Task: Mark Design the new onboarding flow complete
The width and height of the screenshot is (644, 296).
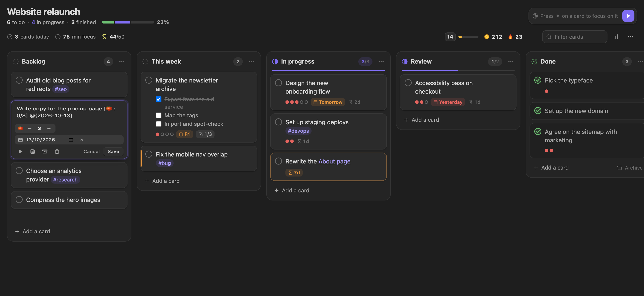Action: tap(278, 83)
